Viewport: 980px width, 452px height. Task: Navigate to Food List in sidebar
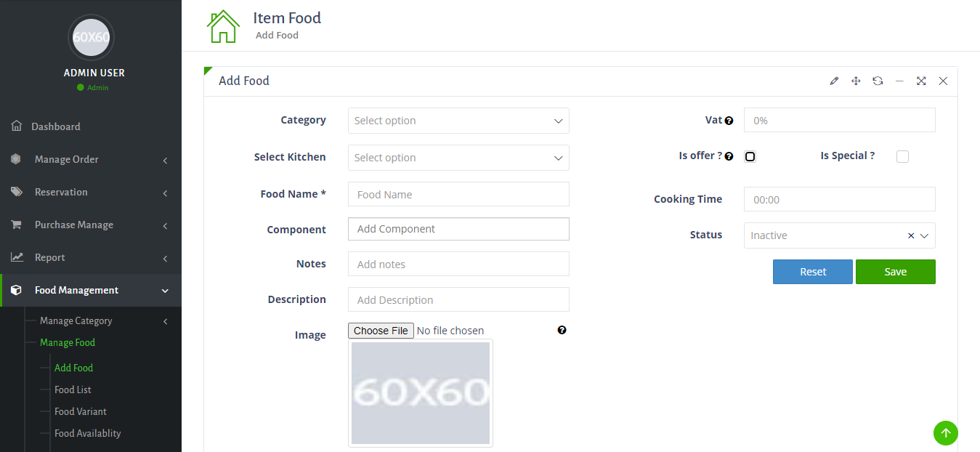pyautogui.click(x=73, y=390)
